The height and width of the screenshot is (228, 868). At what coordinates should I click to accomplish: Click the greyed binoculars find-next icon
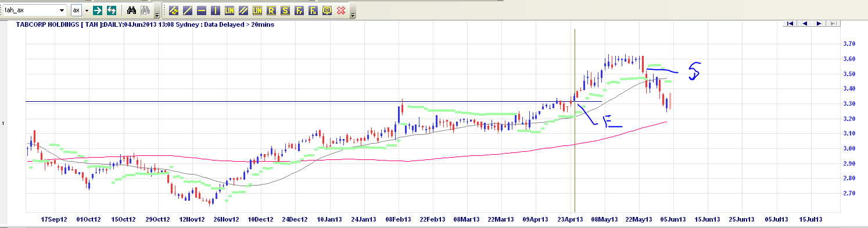[145, 10]
